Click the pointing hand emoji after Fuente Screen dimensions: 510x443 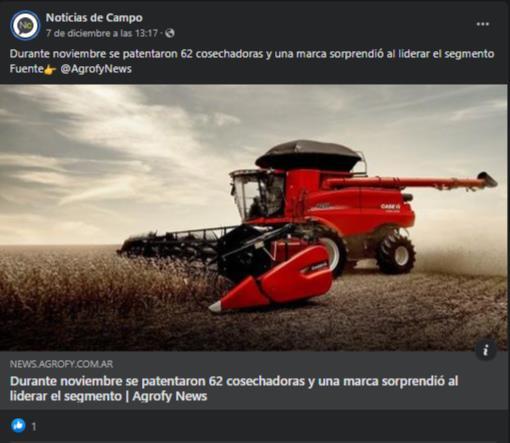pyautogui.click(x=50, y=69)
